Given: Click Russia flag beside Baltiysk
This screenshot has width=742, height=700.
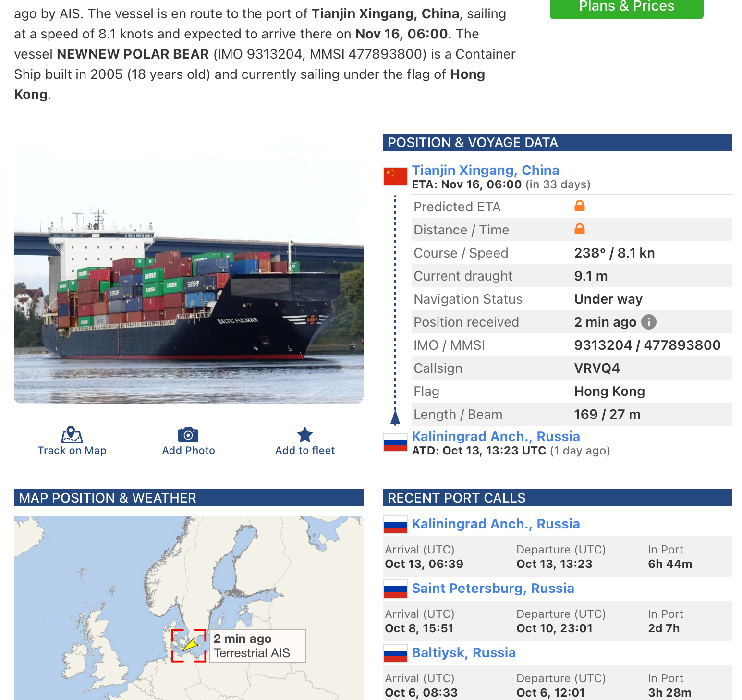Looking at the screenshot, I should (395, 653).
